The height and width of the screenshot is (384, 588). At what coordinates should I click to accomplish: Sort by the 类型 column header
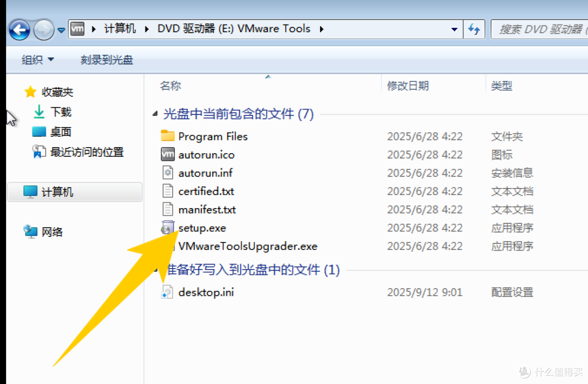click(x=502, y=86)
